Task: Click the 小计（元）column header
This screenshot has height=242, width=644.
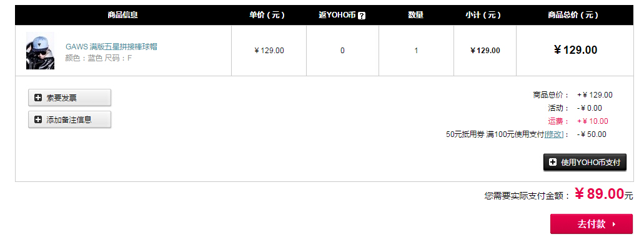Action: pos(483,15)
